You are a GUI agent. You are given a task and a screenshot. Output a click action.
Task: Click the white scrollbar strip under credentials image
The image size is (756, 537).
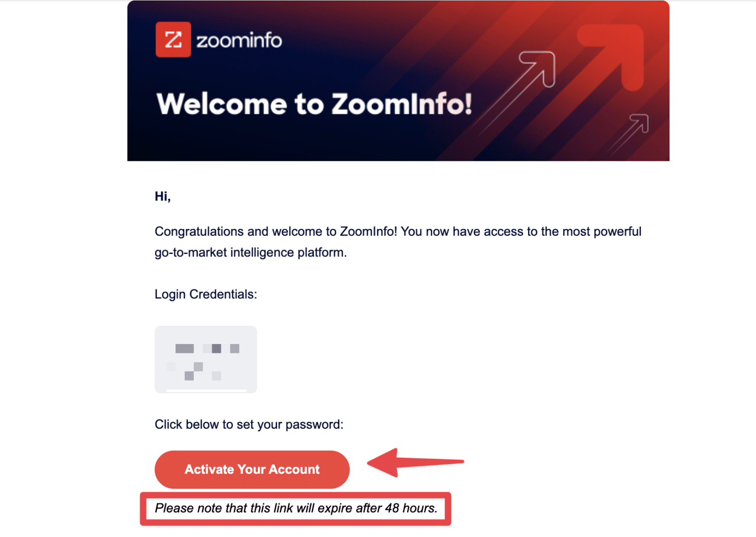point(205,390)
